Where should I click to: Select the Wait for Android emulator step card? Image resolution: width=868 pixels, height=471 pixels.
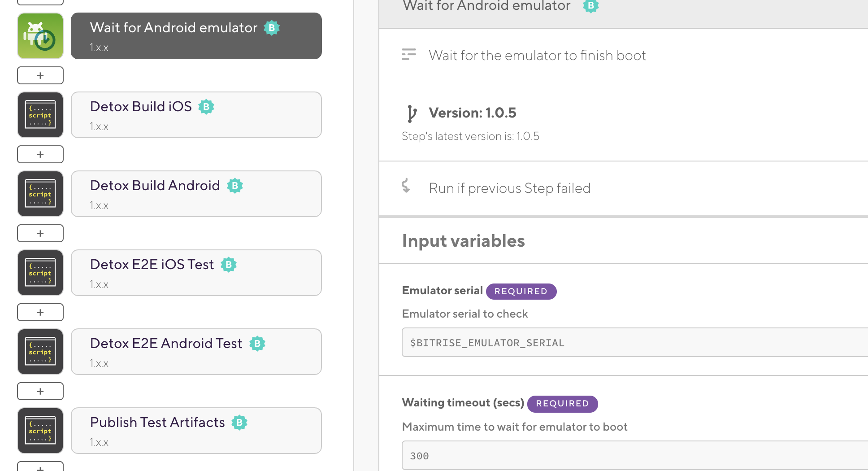196,36
